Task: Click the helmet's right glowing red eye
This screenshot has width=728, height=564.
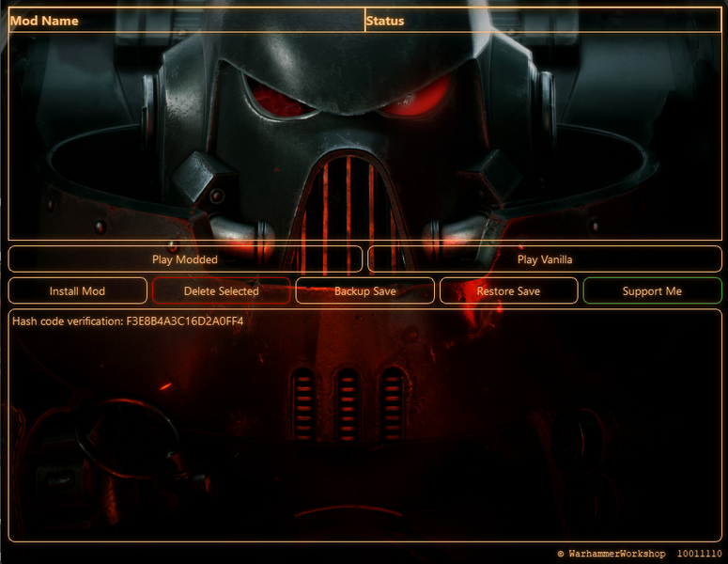Action: (417, 97)
